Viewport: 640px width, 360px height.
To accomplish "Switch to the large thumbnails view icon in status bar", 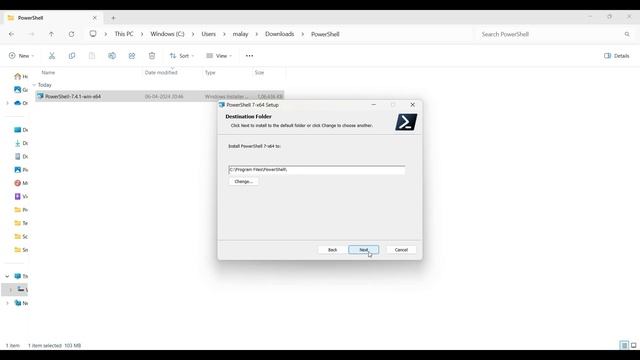I will (633, 345).
